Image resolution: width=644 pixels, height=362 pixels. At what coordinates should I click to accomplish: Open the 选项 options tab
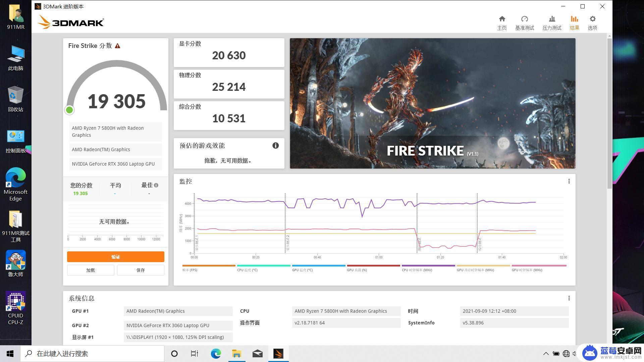click(592, 23)
